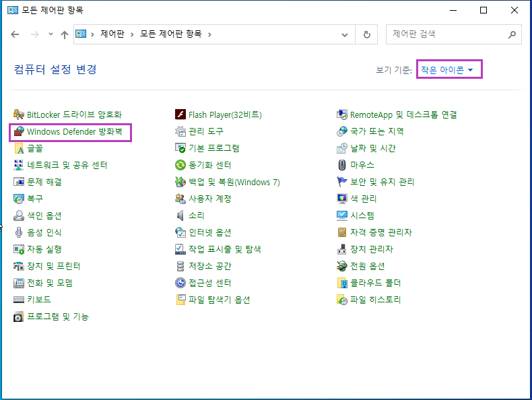Open the 색 관리 monitor icon
Screen dimensions: 532x400
[x=342, y=199]
